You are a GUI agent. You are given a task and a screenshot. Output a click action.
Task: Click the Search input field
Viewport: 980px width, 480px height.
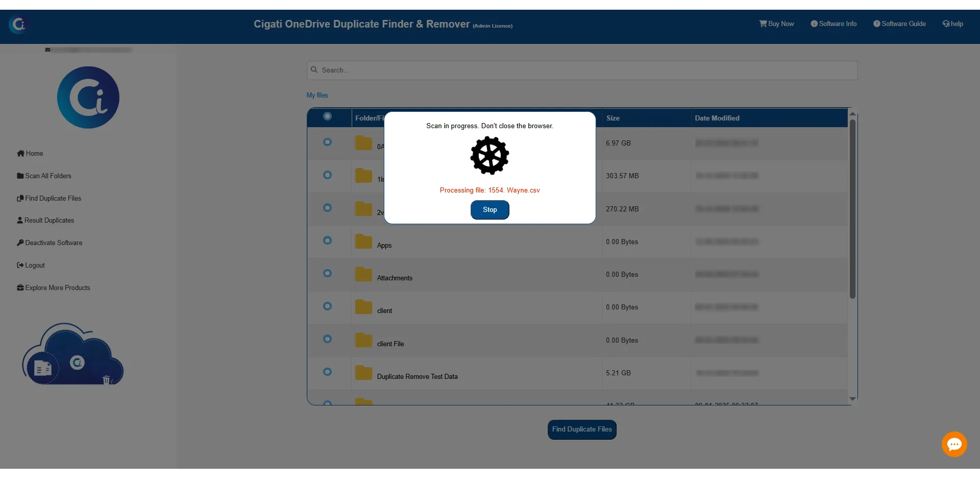click(x=582, y=70)
